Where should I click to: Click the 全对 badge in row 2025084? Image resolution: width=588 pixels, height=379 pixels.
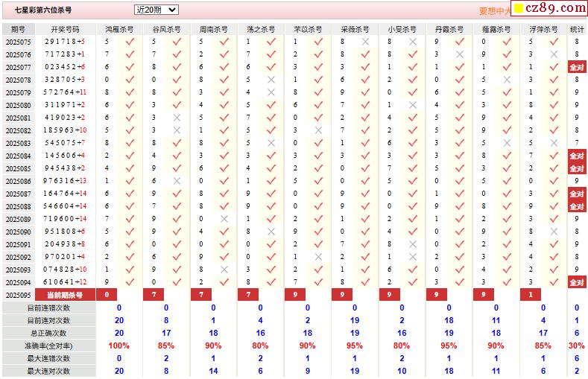577,156
